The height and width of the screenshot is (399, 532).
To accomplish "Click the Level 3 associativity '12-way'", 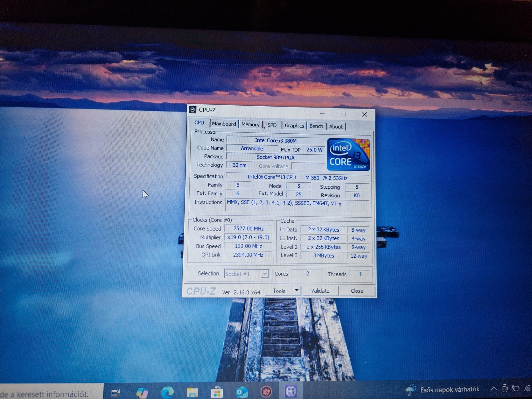I will 359,256.
